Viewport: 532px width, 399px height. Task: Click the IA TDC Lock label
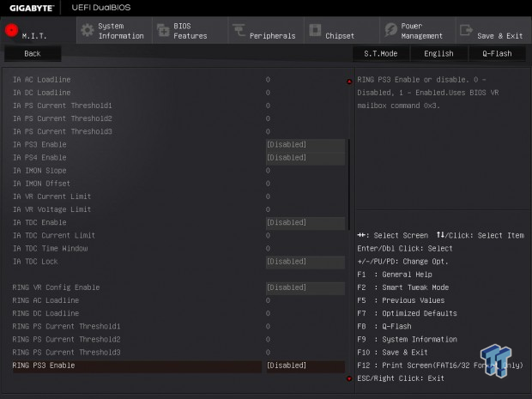point(35,262)
